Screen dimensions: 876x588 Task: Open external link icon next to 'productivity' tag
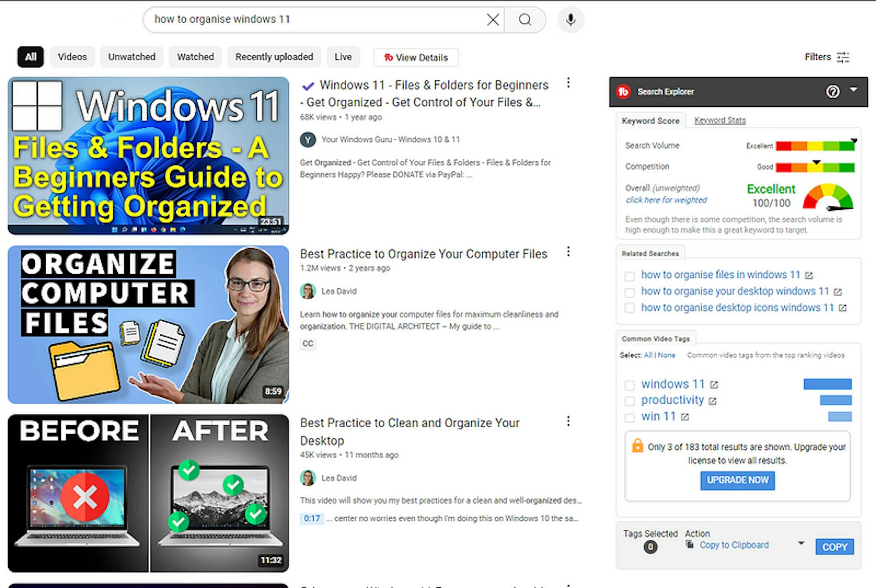712,401
